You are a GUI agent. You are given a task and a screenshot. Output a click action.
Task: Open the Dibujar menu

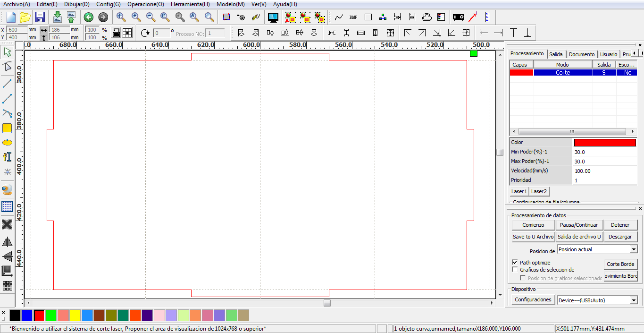pyautogui.click(x=76, y=4)
